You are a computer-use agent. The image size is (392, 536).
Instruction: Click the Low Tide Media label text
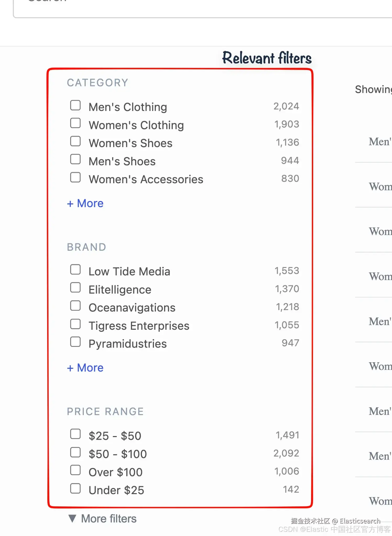(129, 271)
